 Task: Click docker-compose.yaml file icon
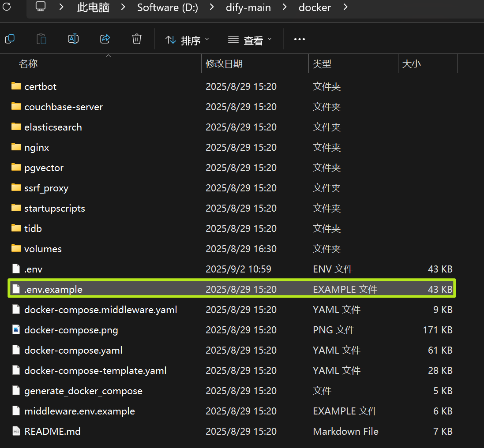(x=16, y=350)
